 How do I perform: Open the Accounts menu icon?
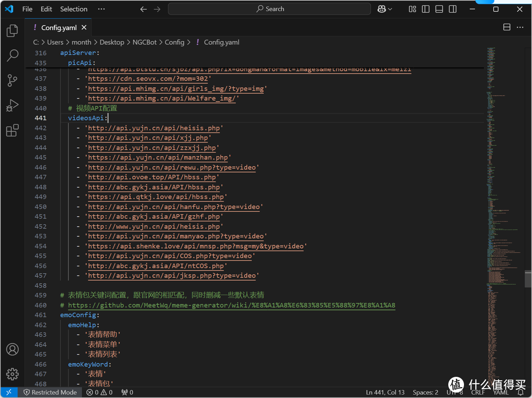(x=12, y=349)
